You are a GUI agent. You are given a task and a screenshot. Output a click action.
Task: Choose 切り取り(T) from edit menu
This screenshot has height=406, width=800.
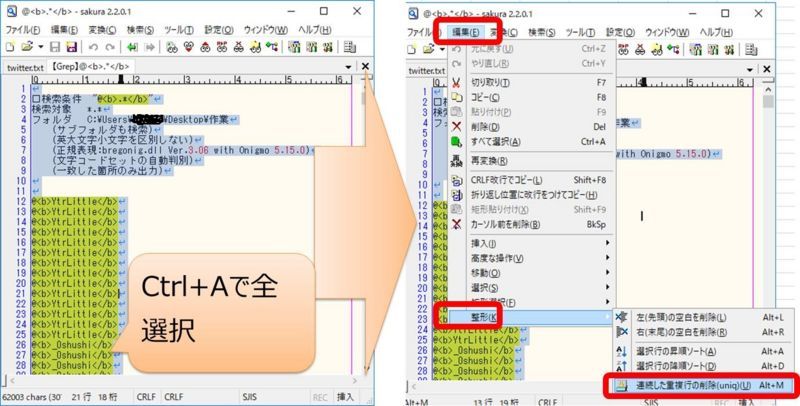point(532,82)
